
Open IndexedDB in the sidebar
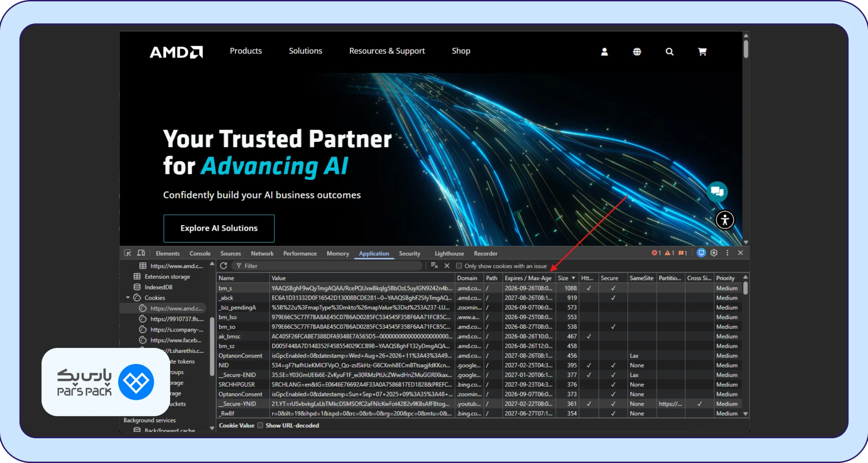(158, 287)
